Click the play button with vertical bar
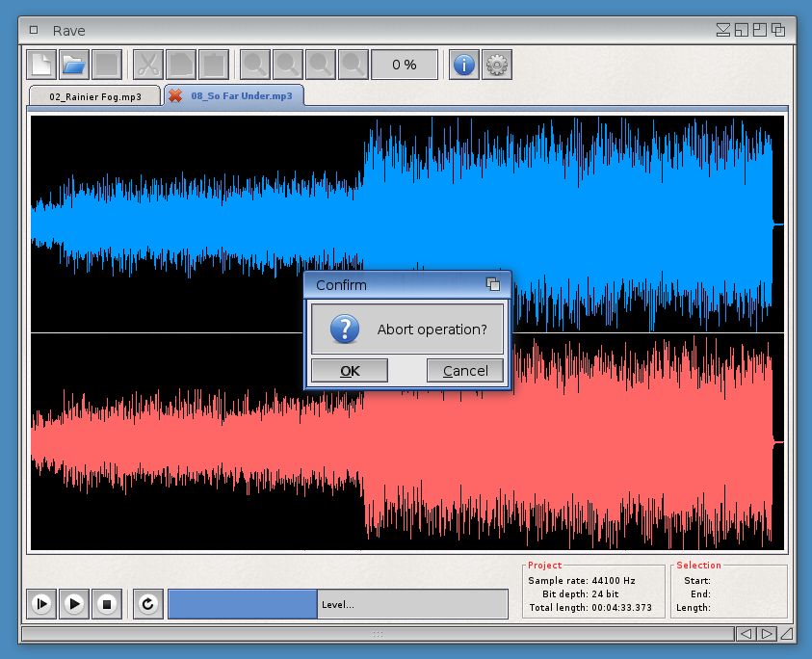This screenshot has width=812, height=659. (x=40, y=604)
